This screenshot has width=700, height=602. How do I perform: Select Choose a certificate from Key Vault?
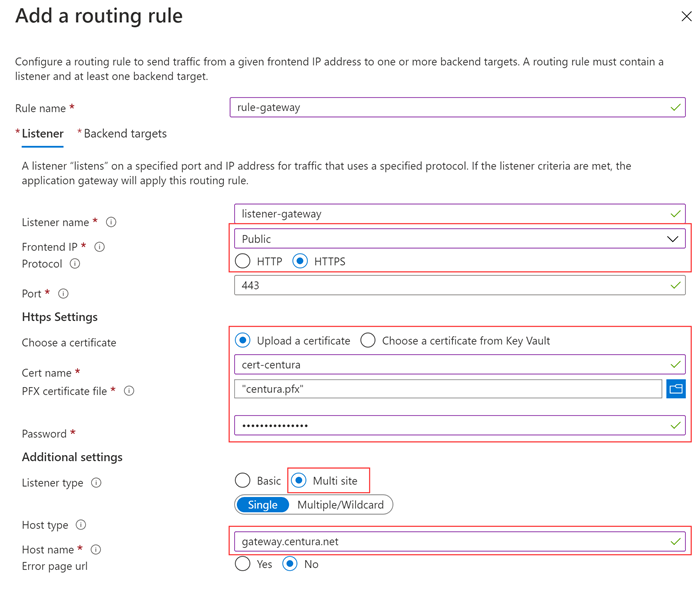coord(368,340)
